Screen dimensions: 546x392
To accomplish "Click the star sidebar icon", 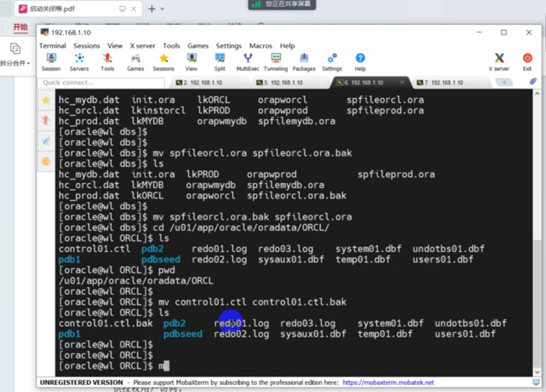I will tap(46, 100).
